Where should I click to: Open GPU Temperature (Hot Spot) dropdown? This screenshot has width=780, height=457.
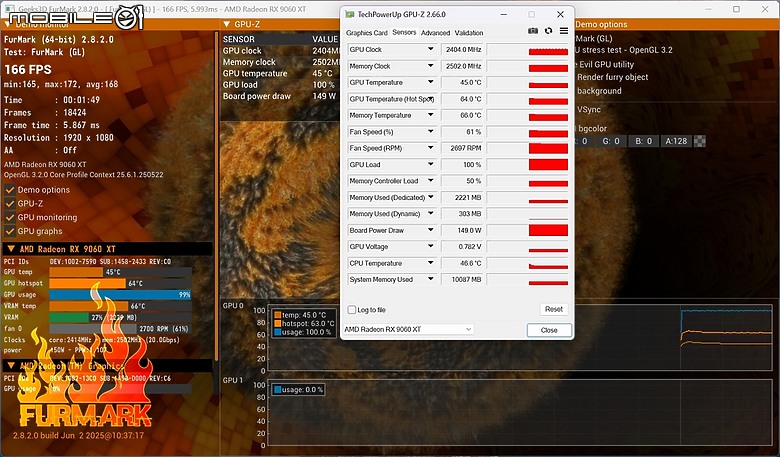(x=431, y=98)
